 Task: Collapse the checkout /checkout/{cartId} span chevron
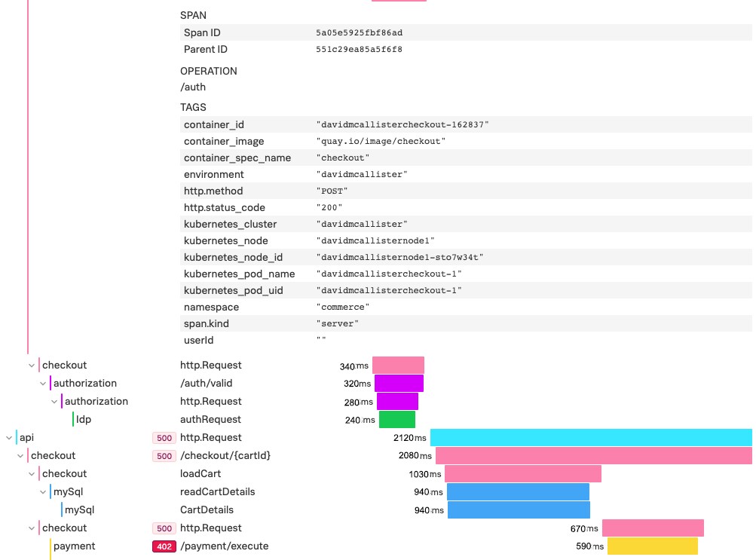point(20,455)
